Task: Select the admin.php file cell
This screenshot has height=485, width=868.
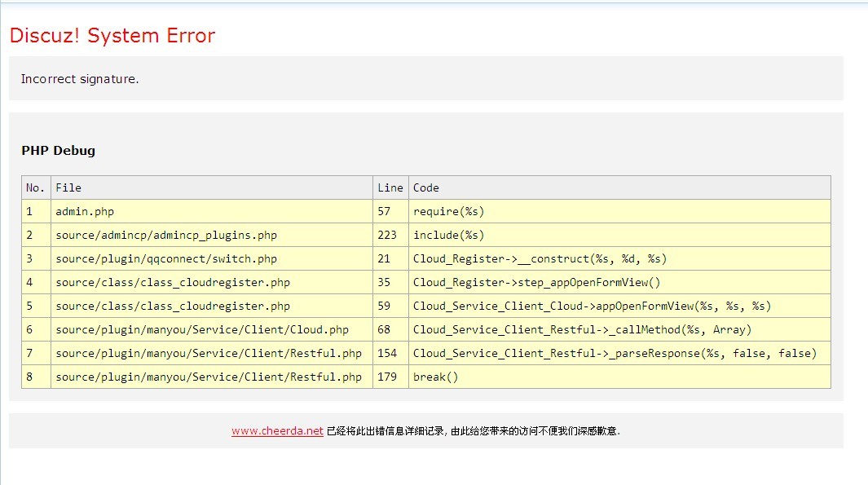Action: click(x=85, y=211)
